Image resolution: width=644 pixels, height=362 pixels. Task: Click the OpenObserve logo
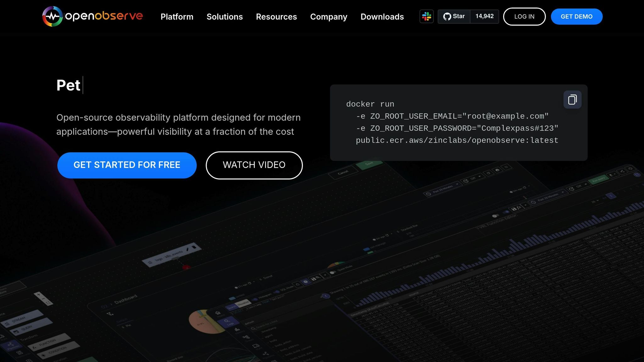92,16
